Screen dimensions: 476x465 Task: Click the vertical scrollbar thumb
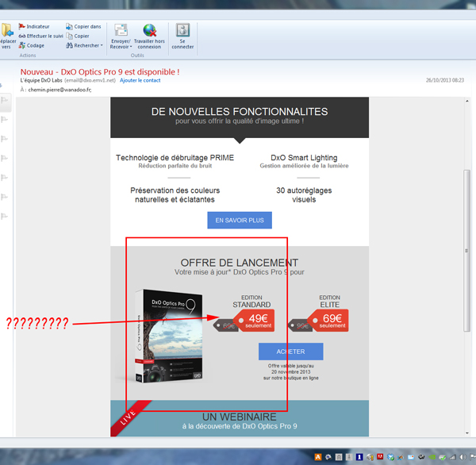tap(467, 251)
